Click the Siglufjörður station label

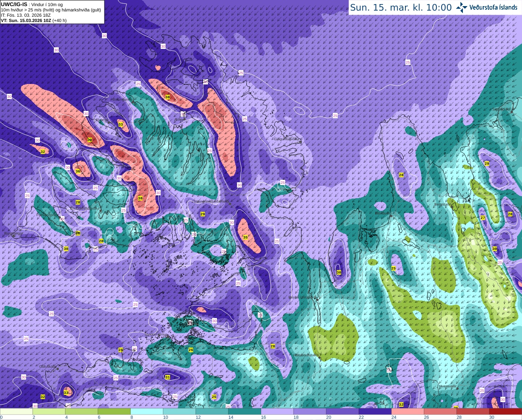pos(502,109)
